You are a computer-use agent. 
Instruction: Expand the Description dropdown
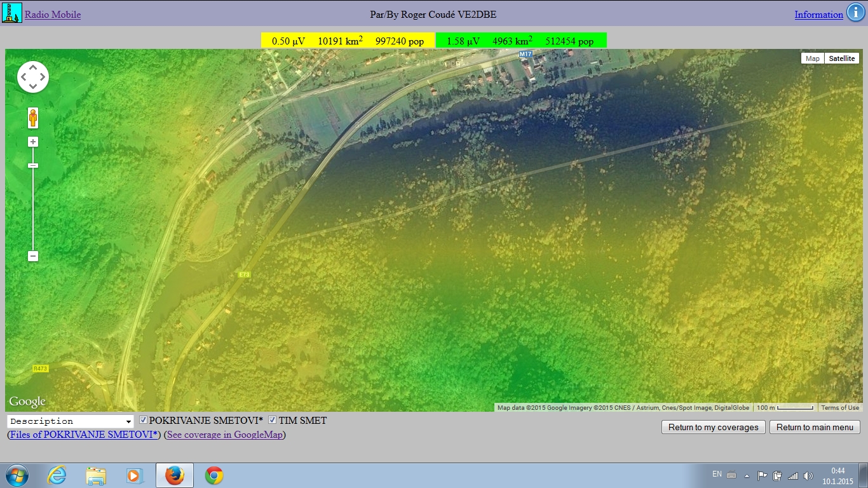71,421
